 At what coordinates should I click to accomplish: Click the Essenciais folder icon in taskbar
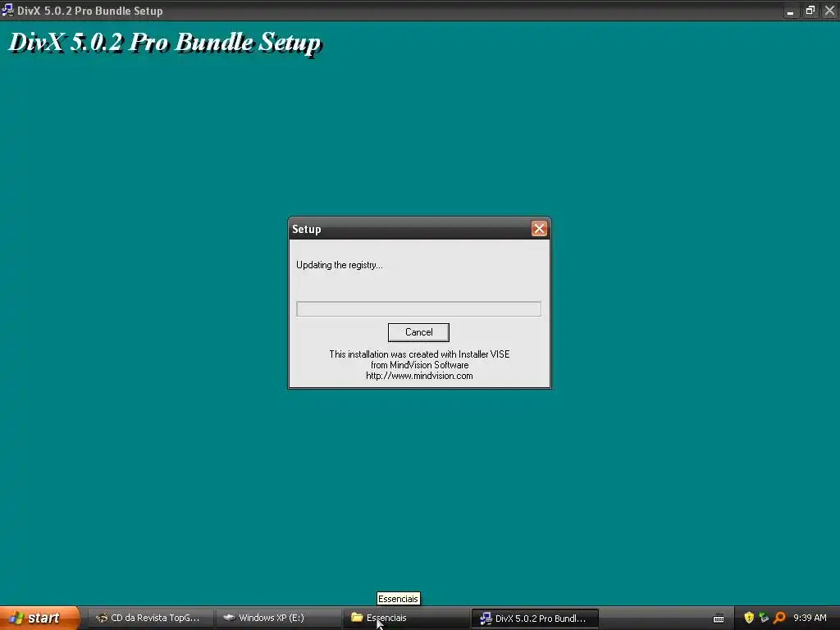click(x=357, y=618)
